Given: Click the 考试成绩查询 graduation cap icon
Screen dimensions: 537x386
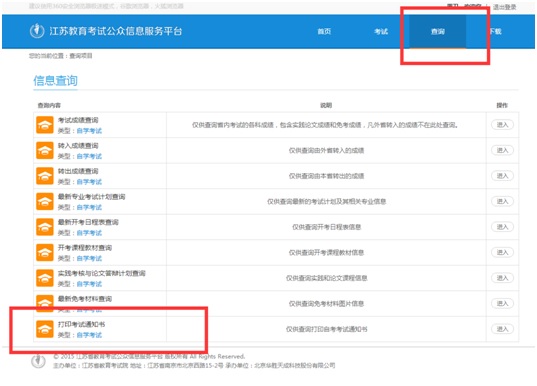Looking at the screenshot, I should (45, 125).
